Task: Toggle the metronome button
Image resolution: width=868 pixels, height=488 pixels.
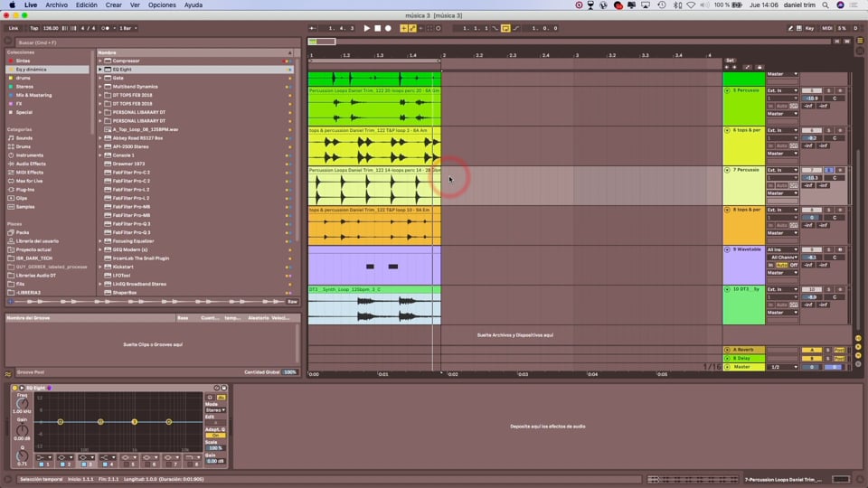Action: coord(106,28)
